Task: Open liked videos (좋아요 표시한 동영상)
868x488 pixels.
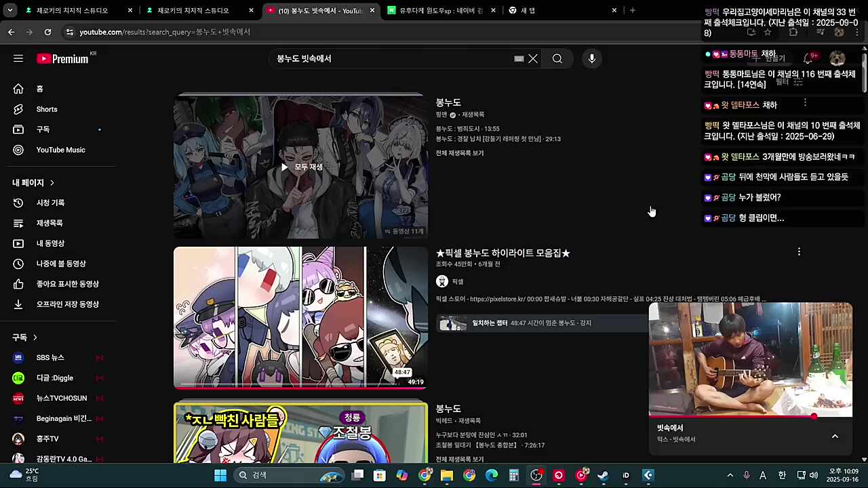Action: [x=67, y=284]
